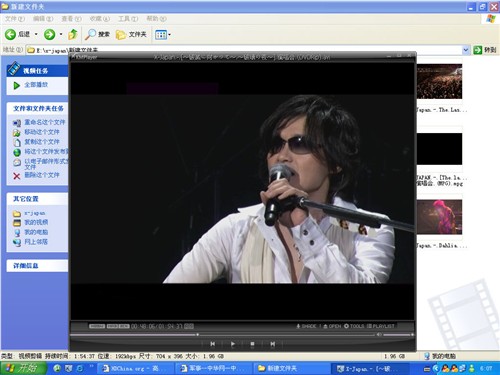Select the black video thumbnail
The height and width of the screenshot is (375, 500).
[439, 149]
